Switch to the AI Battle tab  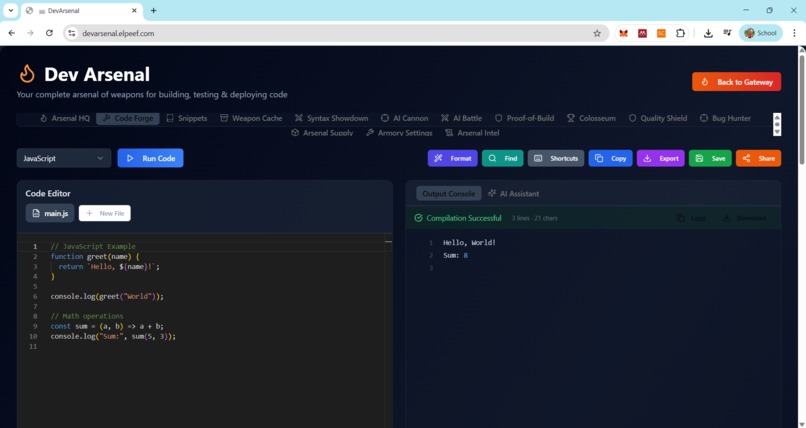pyautogui.click(x=461, y=118)
